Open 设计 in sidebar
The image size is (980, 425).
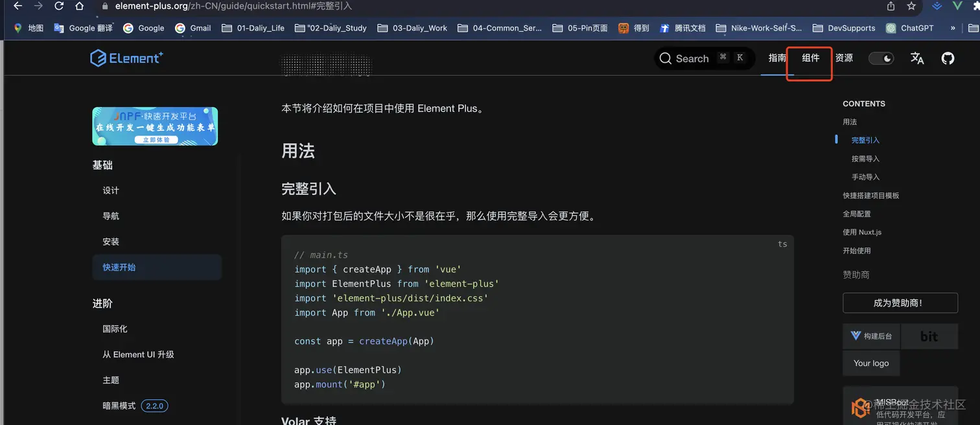pyautogui.click(x=111, y=190)
